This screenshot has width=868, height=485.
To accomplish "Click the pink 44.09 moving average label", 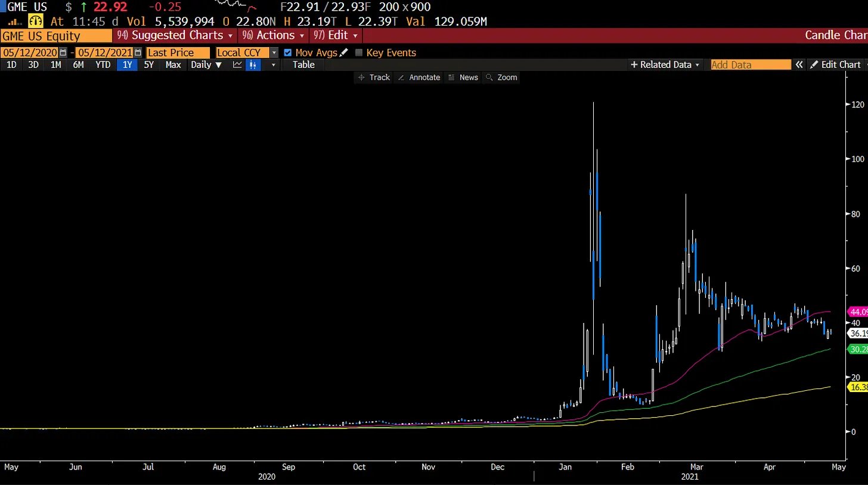I will pos(858,312).
